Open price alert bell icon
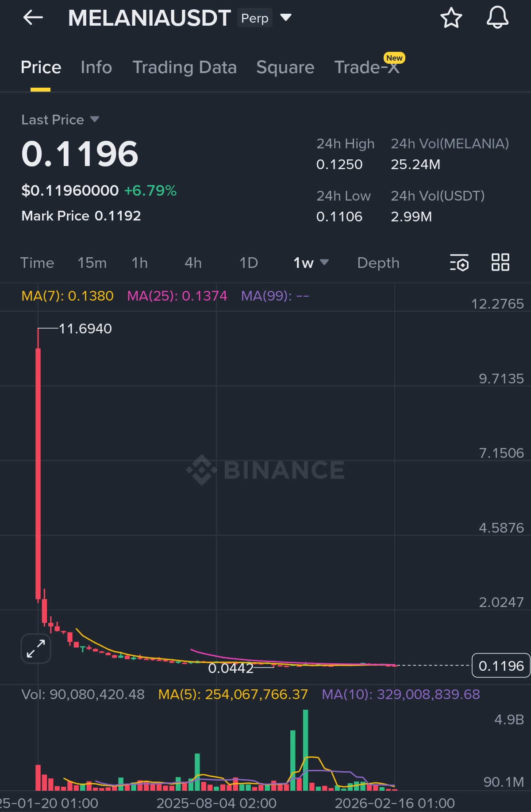 (497, 18)
